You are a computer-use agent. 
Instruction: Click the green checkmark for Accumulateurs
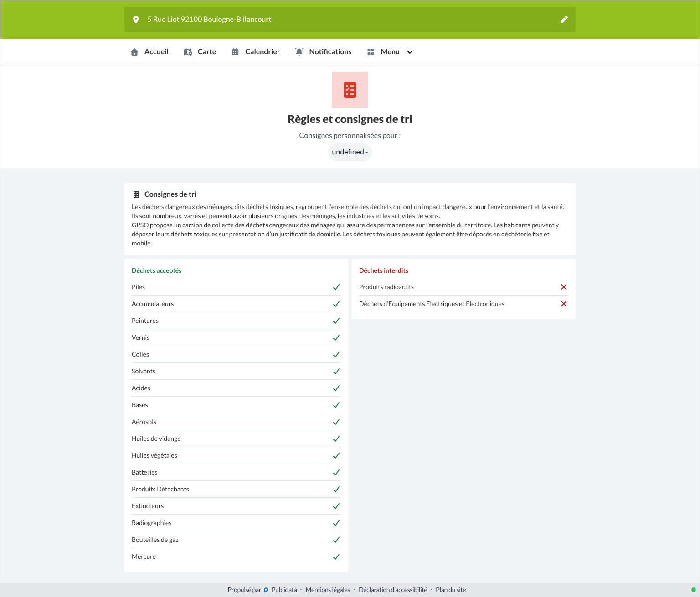coord(336,304)
